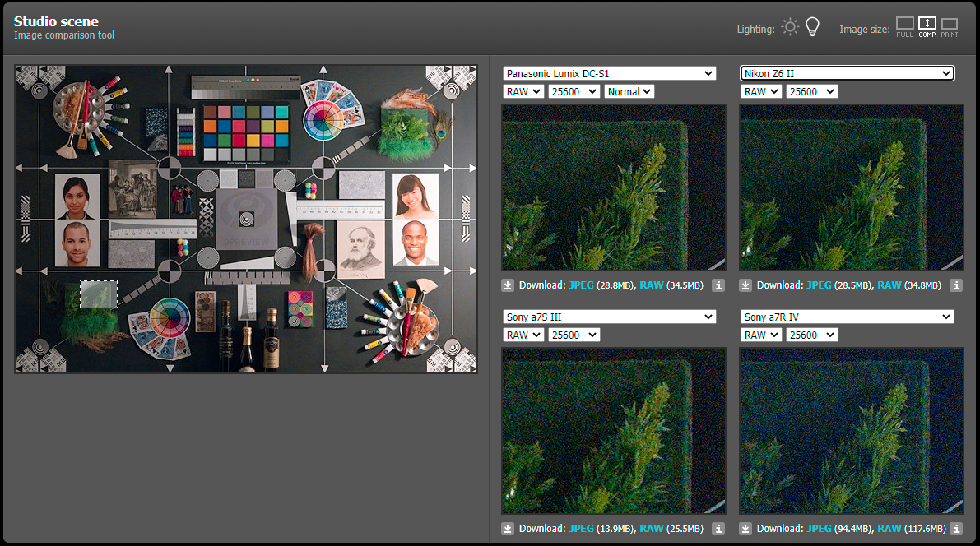Download Sony a7R IV RAW (117.6MB)
The image size is (980, 546).
[889, 529]
